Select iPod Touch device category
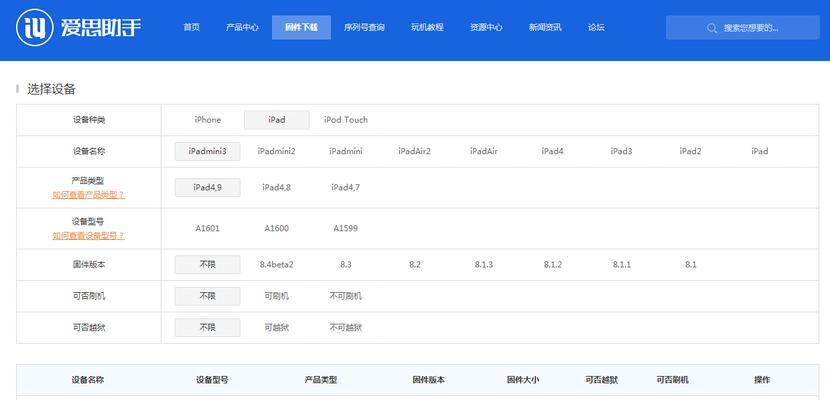Viewport: 830px width, 400px height. click(x=346, y=120)
